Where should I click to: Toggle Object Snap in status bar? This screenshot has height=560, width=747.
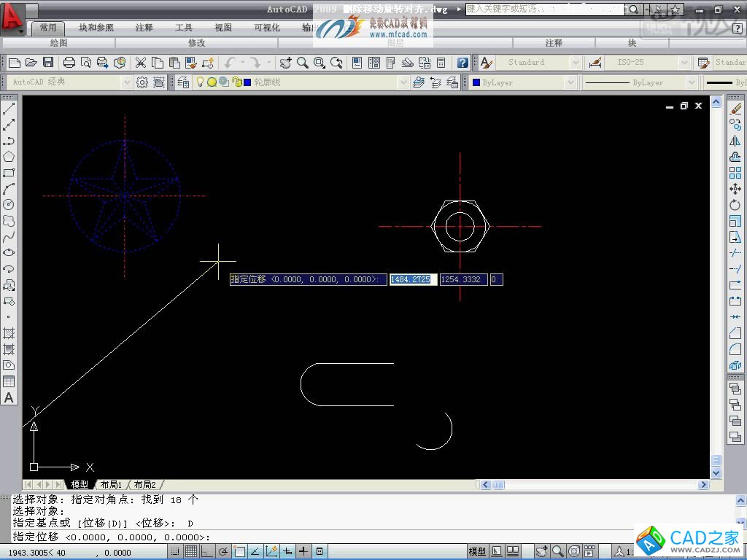coord(239,552)
